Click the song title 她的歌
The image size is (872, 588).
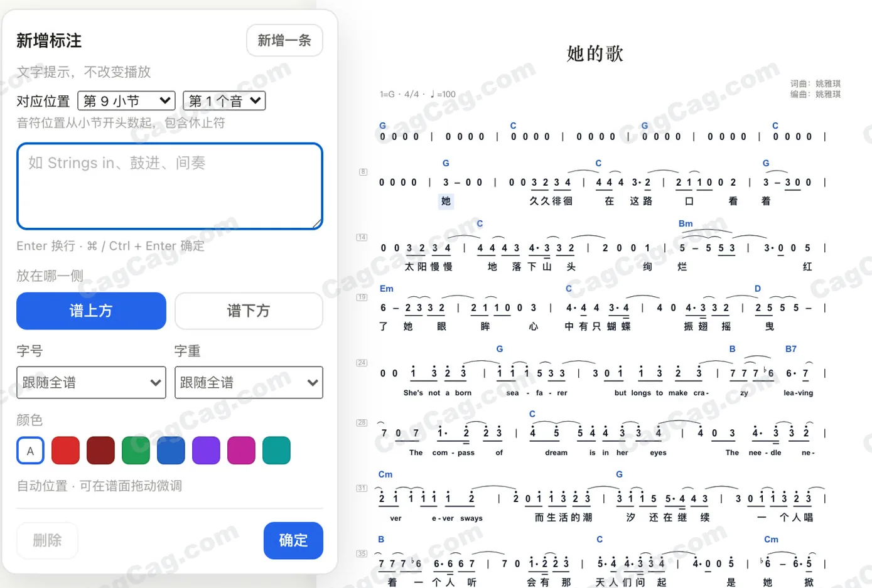[595, 53]
